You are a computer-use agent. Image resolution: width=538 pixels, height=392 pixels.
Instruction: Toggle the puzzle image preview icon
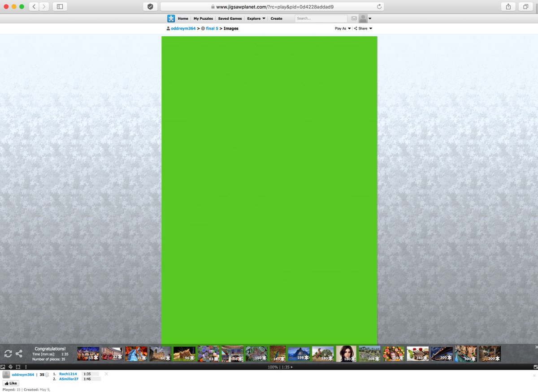3,367
